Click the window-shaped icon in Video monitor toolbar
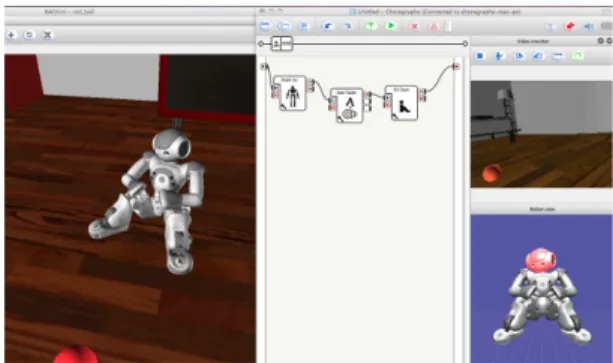 pos(558,56)
